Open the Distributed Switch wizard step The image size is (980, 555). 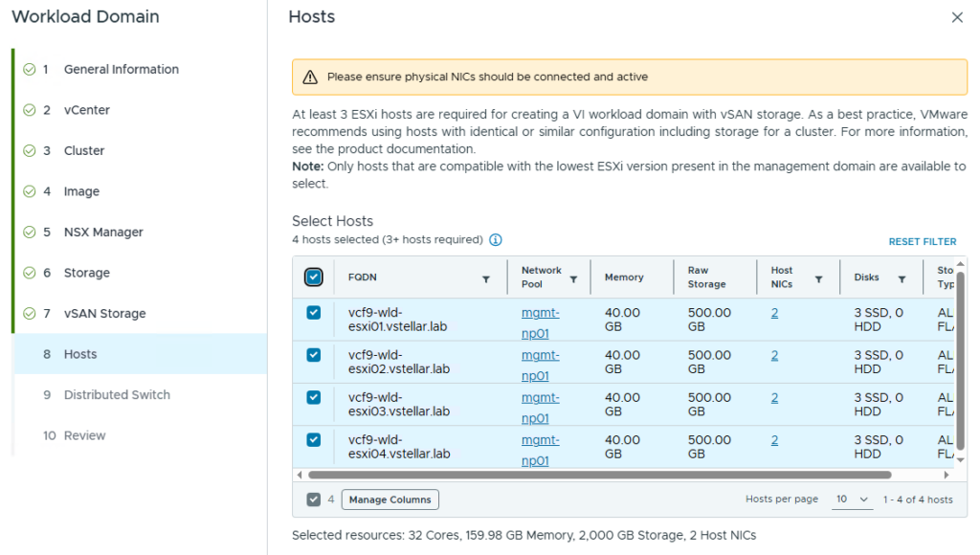coord(117,395)
